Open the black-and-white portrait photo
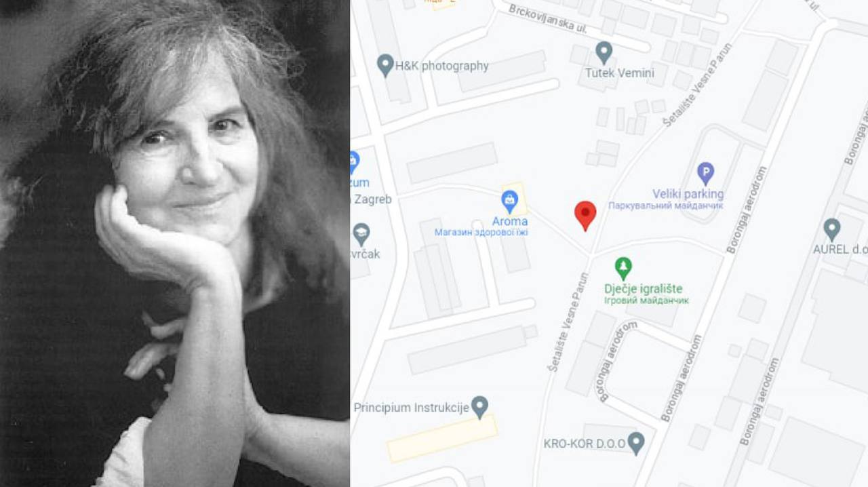Image resolution: width=868 pixels, height=487 pixels. coord(175,243)
